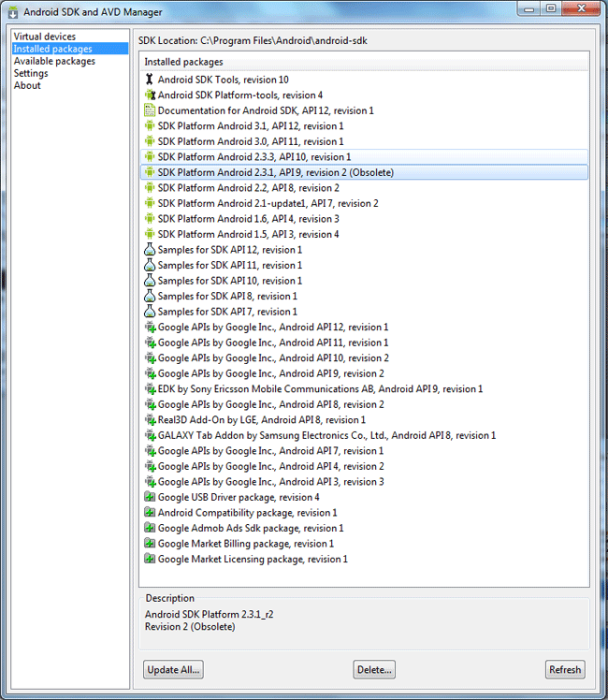The image size is (608, 700).
Task: Click the android icon for SDK Platform 3.1
Action: click(150, 126)
